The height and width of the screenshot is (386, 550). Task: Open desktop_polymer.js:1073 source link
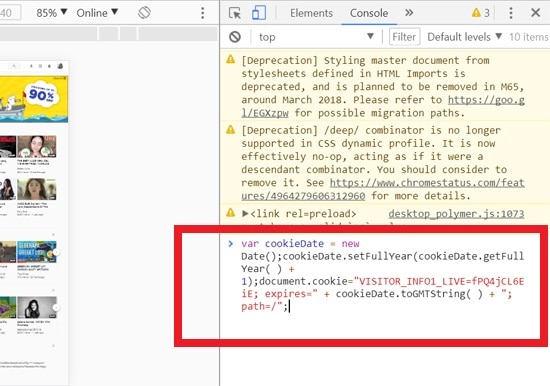coord(456,214)
